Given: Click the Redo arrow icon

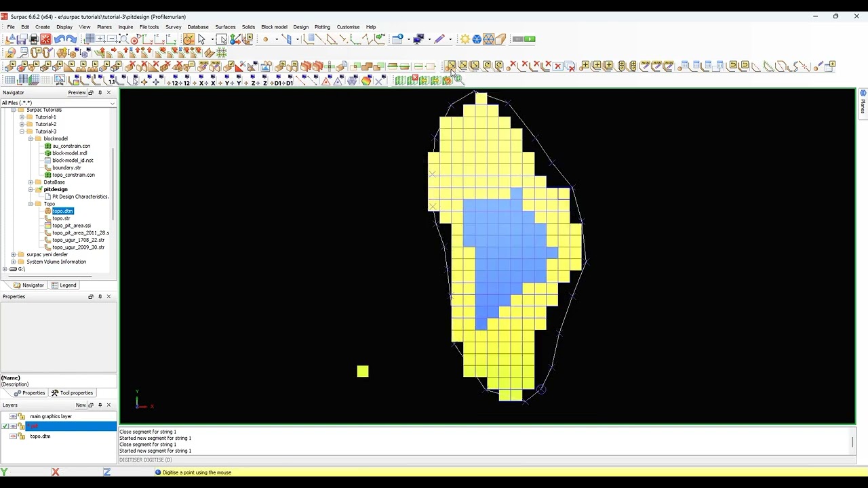Looking at the screenshot, I should pos(71,39).
